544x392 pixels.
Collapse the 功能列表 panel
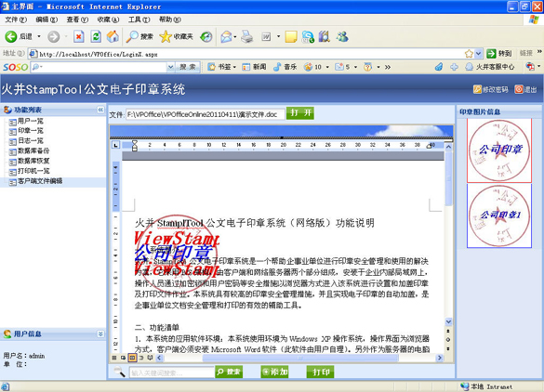coord(100,110)
